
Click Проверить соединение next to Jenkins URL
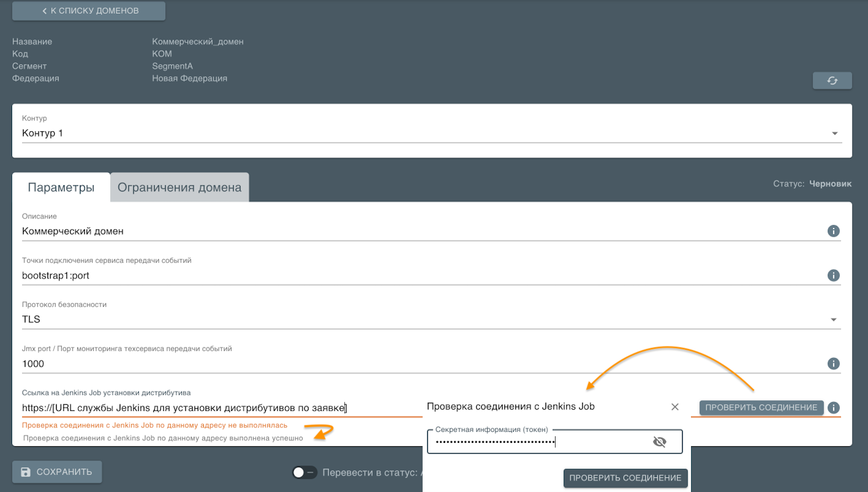tap(761, 408)
